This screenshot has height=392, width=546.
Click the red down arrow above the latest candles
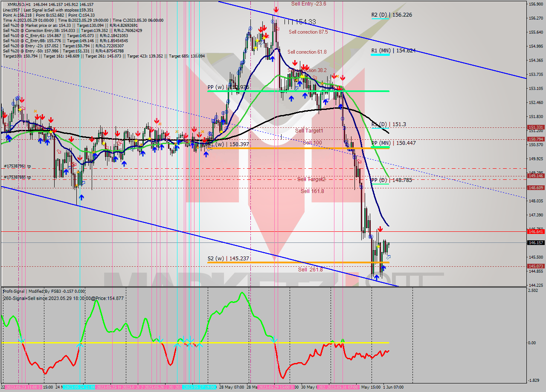(x=380, y=229)
